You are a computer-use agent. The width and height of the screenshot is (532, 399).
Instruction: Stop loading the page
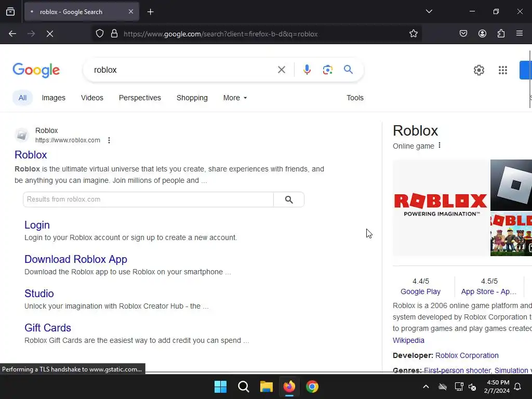50,34
